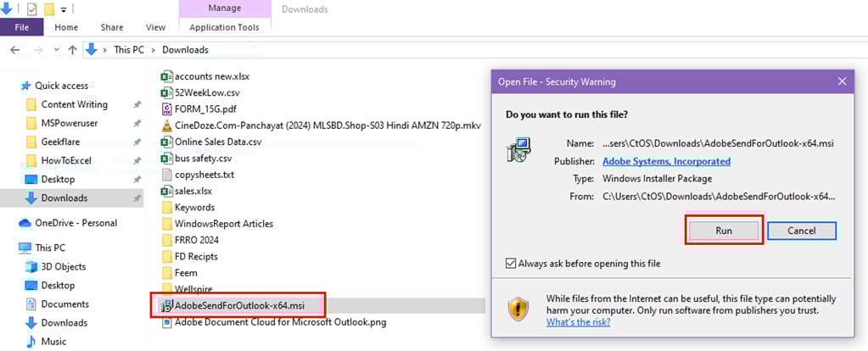Open the Adobe Systems, Incorporated publisher link

666,161
